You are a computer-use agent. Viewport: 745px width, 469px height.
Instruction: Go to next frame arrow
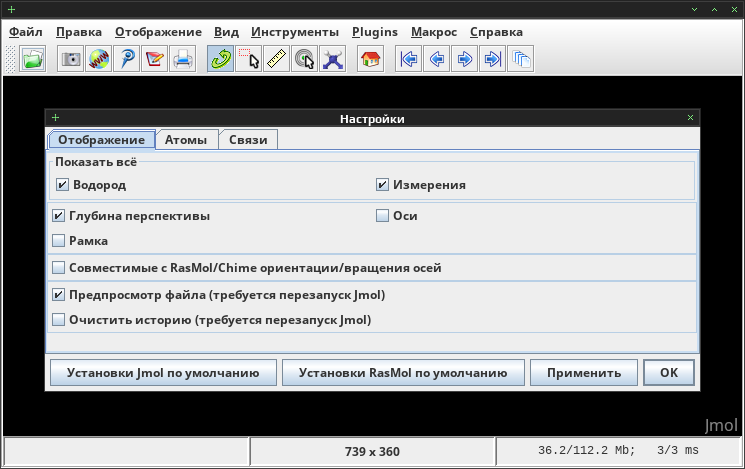pos(465,59)
